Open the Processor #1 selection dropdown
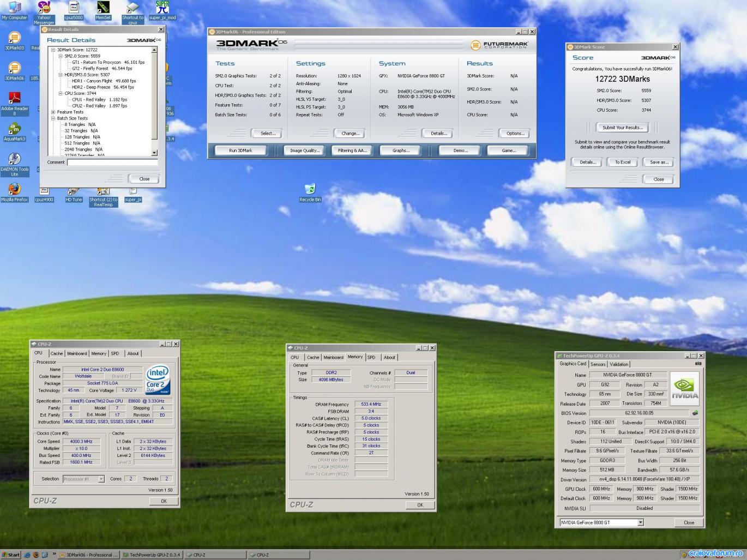Screen dimensions: 747x560 click(x=101, y=479)
